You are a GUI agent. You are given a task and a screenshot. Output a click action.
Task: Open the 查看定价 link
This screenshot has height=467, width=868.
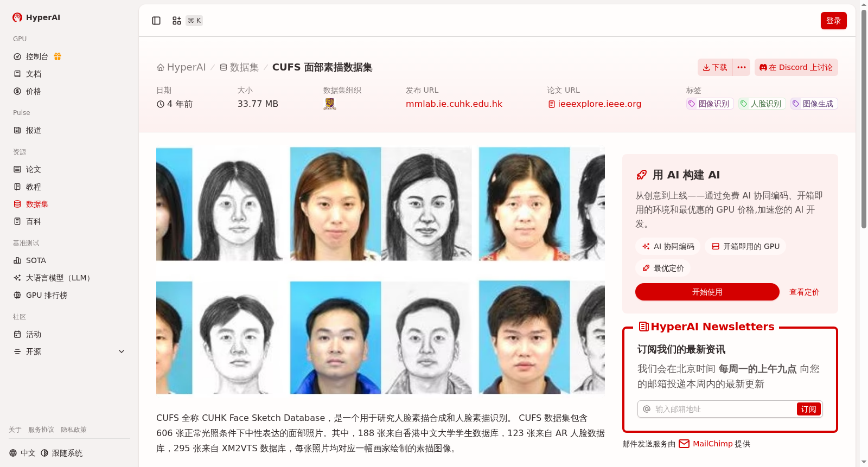click(804, 292)
